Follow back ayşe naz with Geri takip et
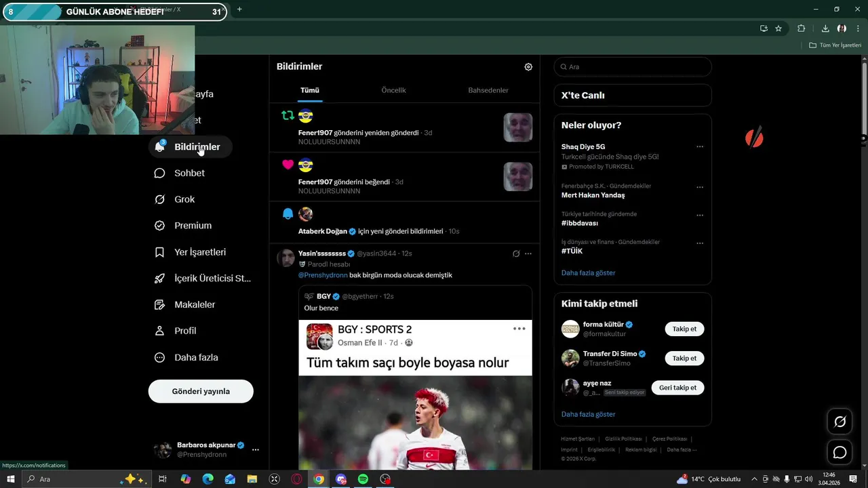This screenshot has width=868, height=488. 677,388
